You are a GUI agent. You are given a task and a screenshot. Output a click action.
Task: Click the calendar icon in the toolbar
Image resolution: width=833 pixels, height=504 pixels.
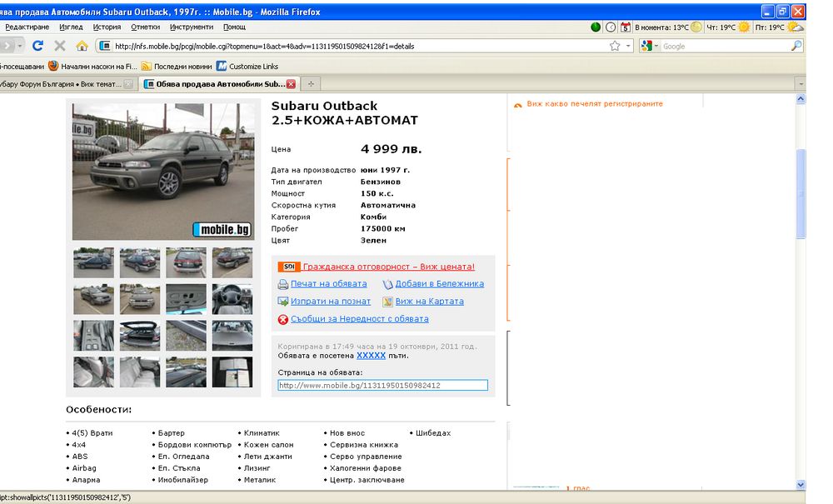click(626, 27)
